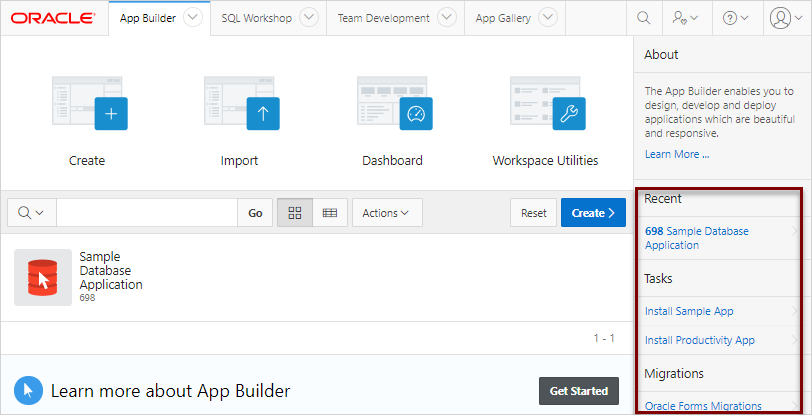Click inside the application search field

click(147, 212)
